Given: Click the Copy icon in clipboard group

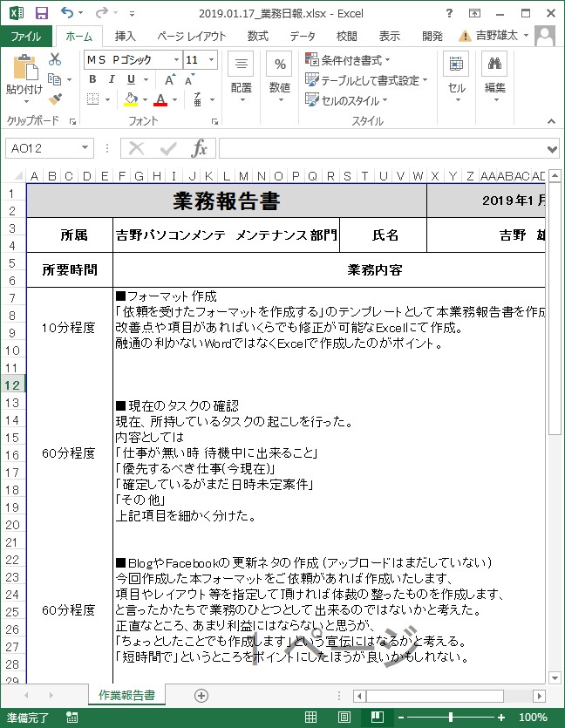Looking at the screenshot, I should coord(55,79).
